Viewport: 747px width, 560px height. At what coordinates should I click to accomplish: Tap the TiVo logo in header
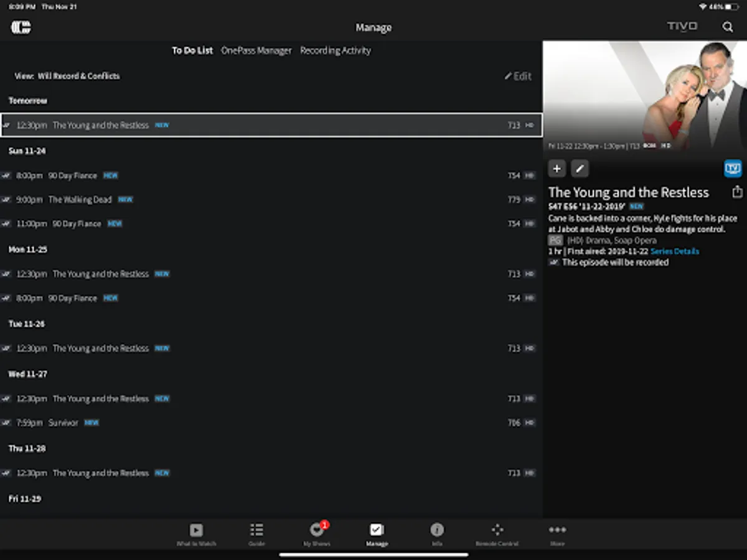coord(682,27)
